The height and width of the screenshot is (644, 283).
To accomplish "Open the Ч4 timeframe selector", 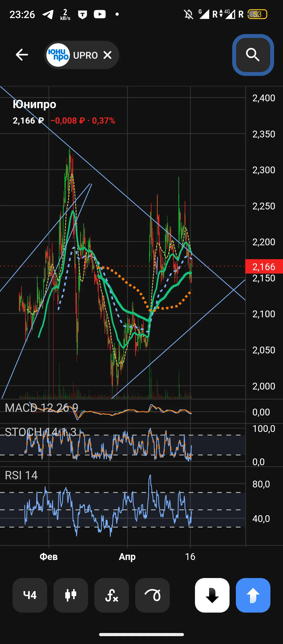I will tap(30, 595).
